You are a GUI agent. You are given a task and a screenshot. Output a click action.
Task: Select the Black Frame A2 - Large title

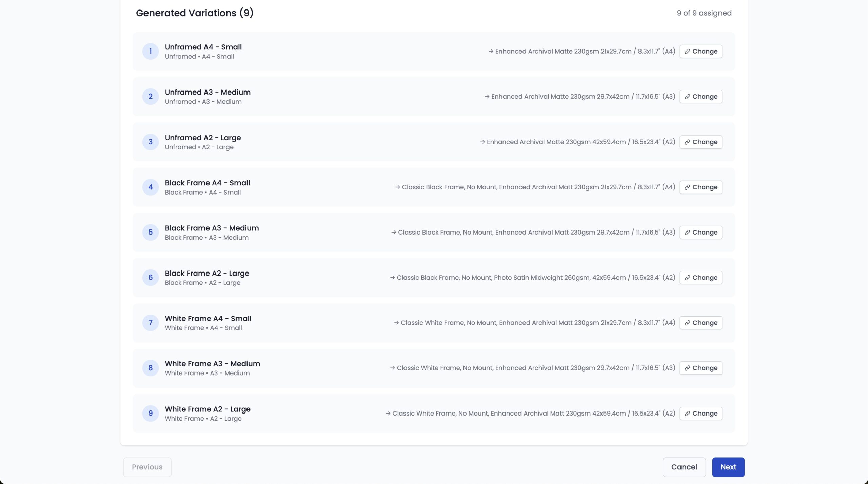[x=207, y=273]
